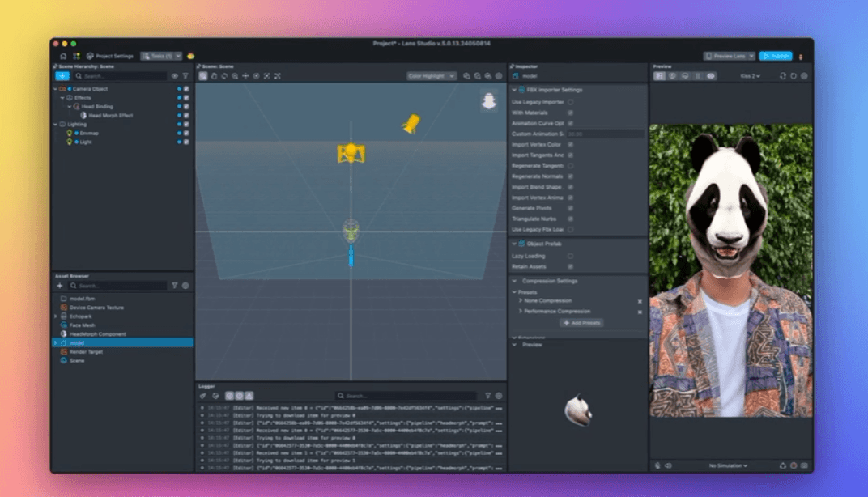Open the Preview panel settings gear
This screenshot has height=497, width=868.
coord(804,76)
